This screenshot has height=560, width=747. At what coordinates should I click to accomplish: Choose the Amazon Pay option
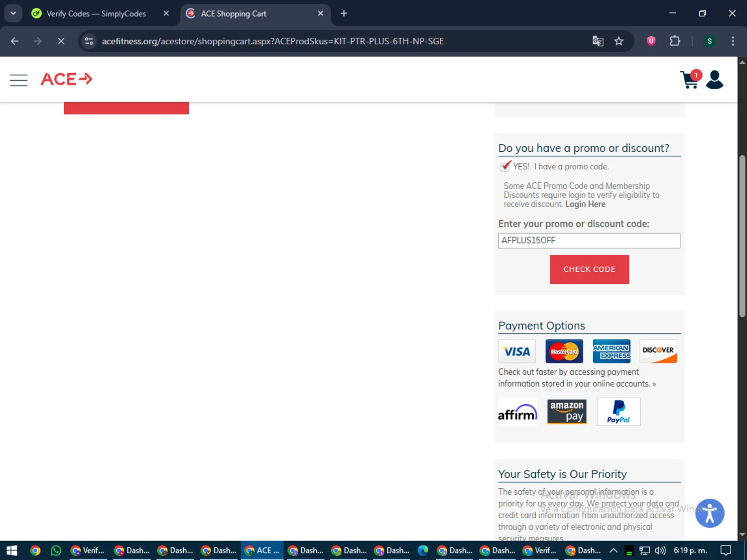(567, 412)
